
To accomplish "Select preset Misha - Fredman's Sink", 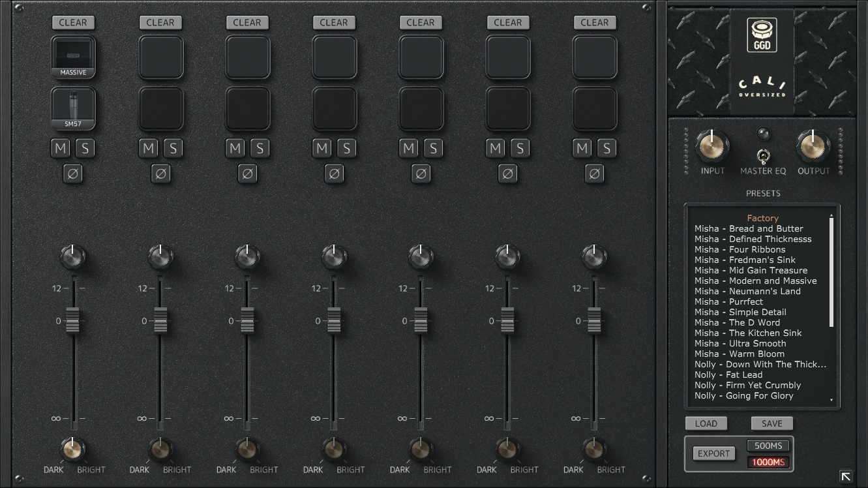I will click(745, 260).
